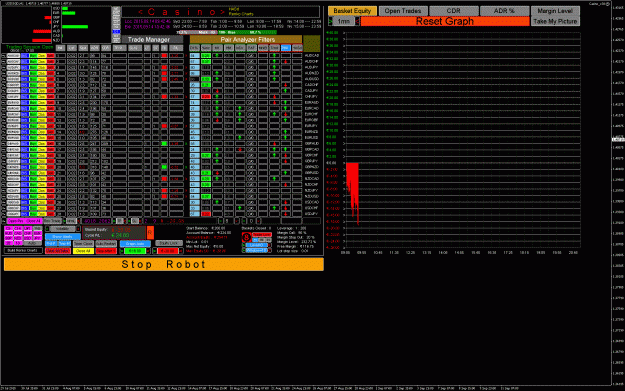This screenshot has height=391, width=625.
Task: Click the green Buy button in AUDCAD row
Action: coord(33,56)
